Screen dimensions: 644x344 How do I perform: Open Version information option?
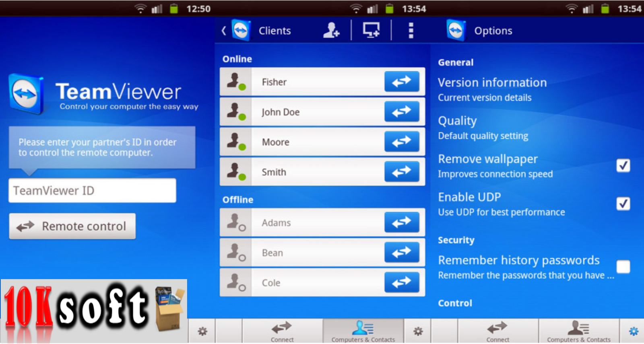492,89
